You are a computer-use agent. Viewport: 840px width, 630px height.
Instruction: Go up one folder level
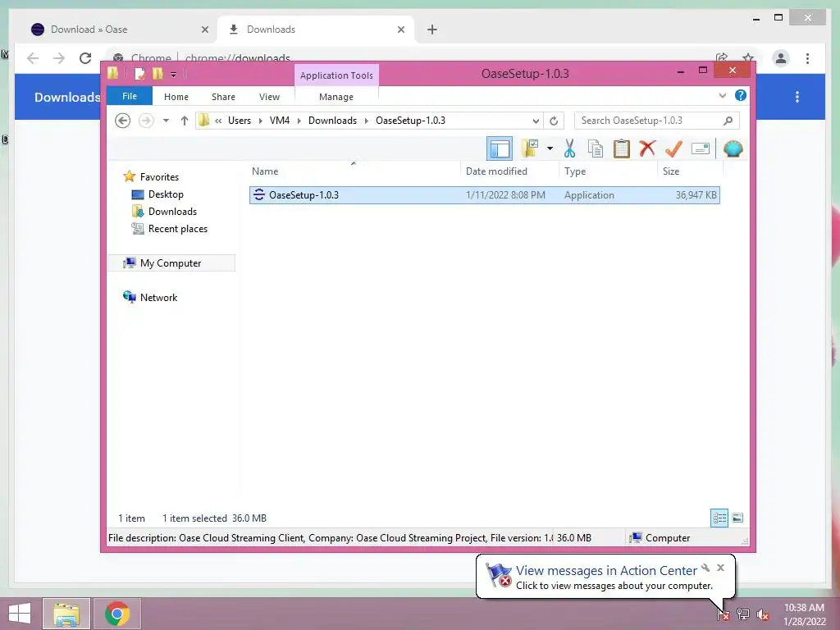[x=185, y=121]
